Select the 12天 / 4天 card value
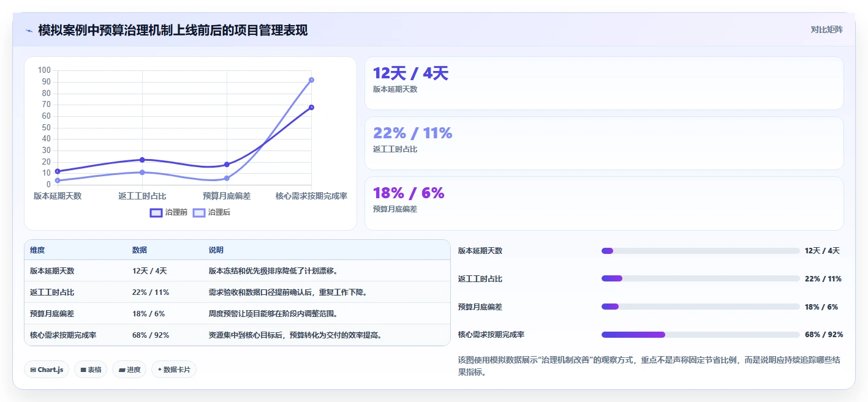Image resolution: width=868 pixels, height=402 pixels. click(x=410, y=73)
